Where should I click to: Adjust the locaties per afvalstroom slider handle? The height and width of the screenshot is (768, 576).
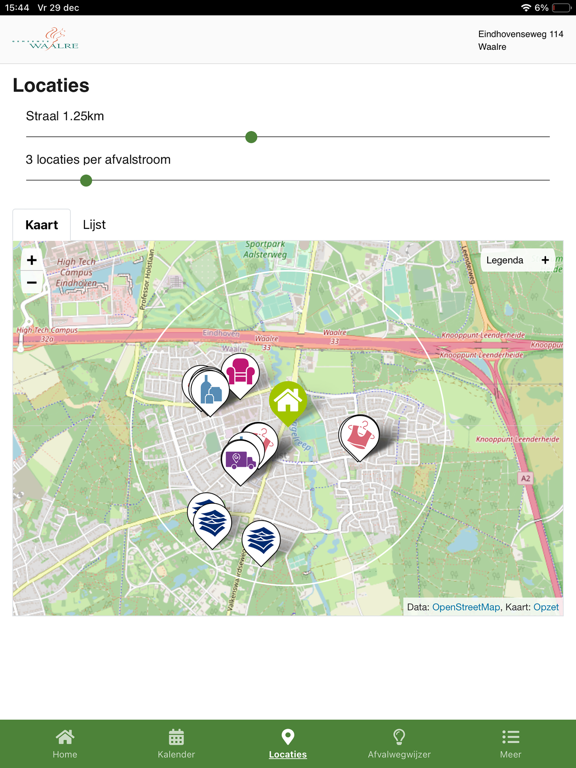point(86,181)
